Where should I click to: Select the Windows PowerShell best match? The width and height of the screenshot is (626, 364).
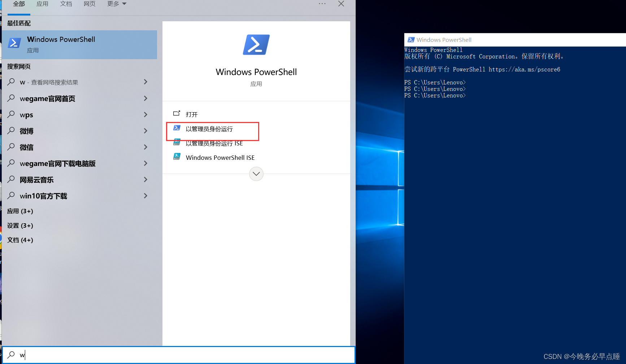(x=79, y=45)
